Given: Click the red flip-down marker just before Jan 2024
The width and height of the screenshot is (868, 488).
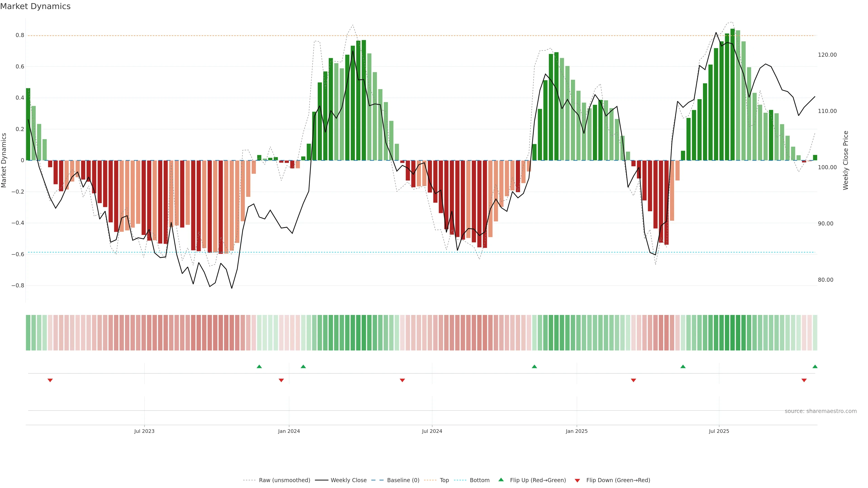Looking at the screenshot, I should (x=281, y=380).
